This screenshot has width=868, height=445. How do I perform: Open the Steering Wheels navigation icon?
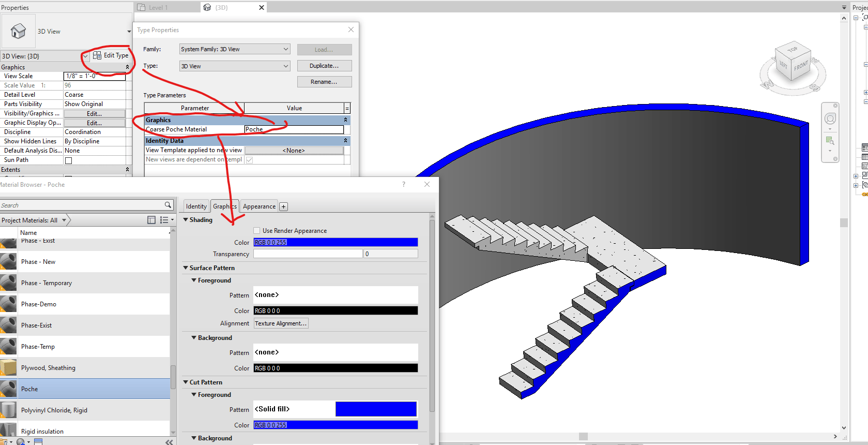[830, 118]
